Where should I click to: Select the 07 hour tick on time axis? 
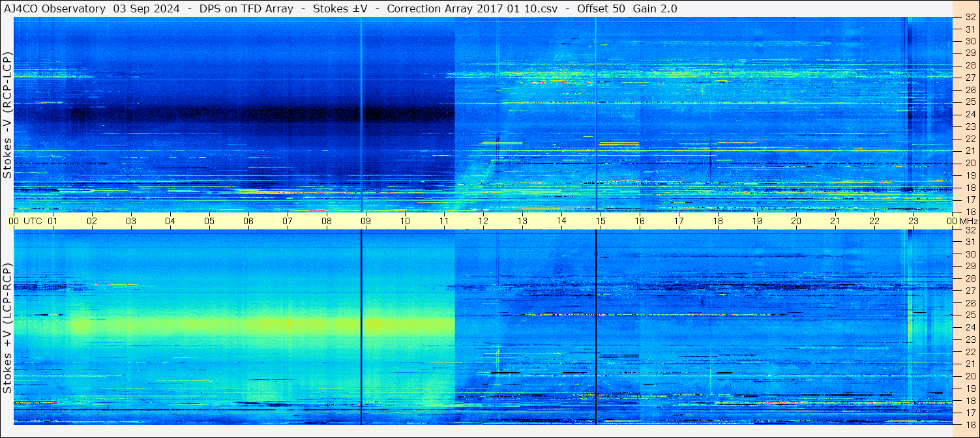288,221
